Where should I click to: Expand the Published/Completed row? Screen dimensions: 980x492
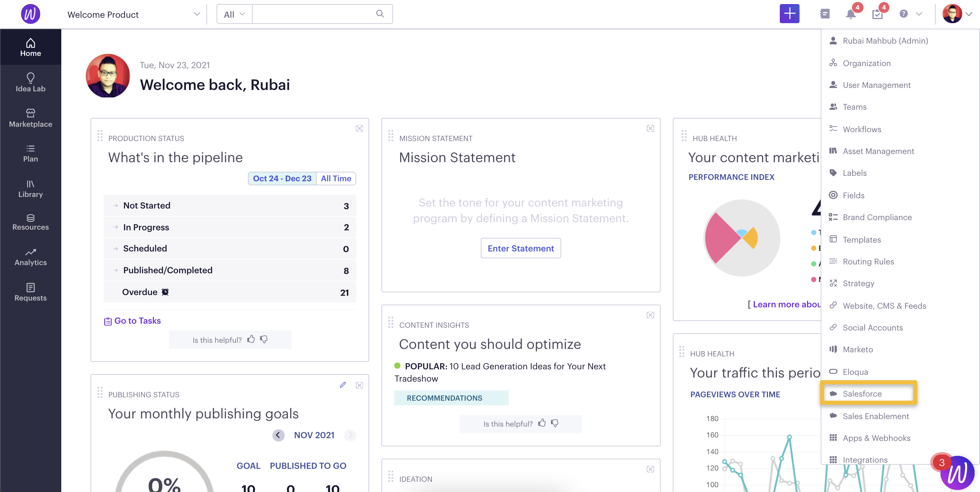coord(230,271)
